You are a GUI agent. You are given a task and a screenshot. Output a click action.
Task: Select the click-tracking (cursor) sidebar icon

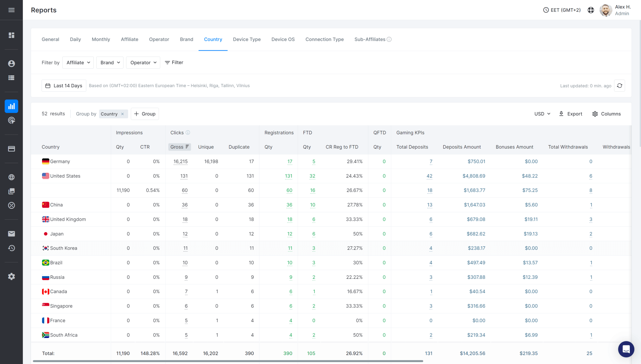coord(11,120)
